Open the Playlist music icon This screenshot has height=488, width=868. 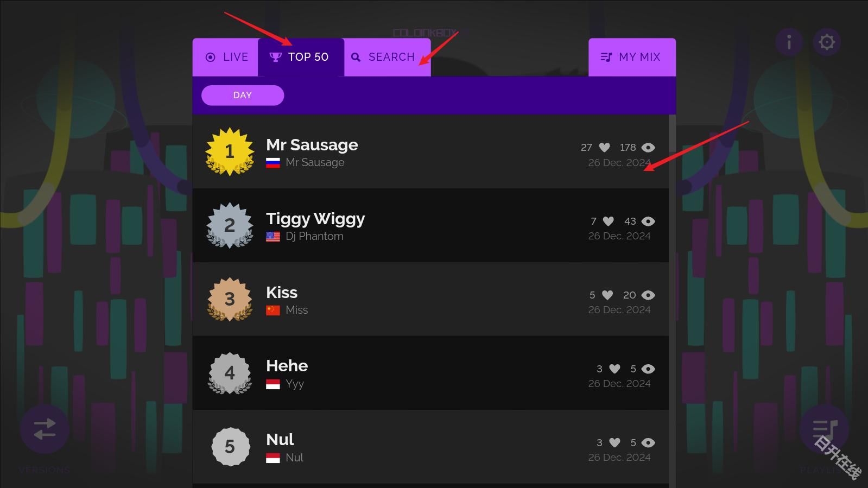click(825, 429)
